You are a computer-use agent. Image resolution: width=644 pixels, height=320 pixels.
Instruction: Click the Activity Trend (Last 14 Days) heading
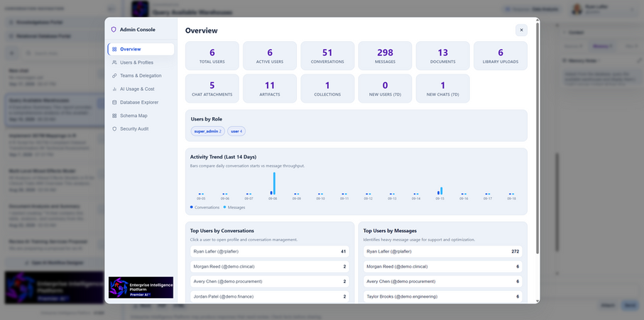[224, 157]
